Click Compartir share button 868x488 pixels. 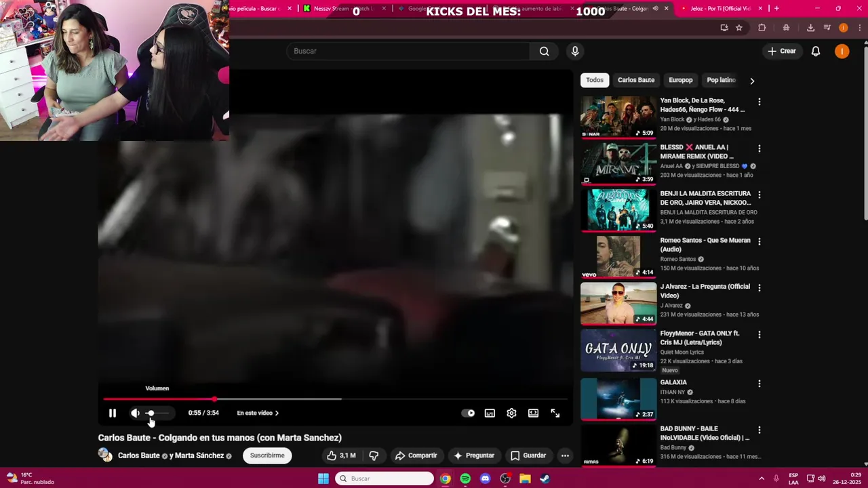(416, 455)
